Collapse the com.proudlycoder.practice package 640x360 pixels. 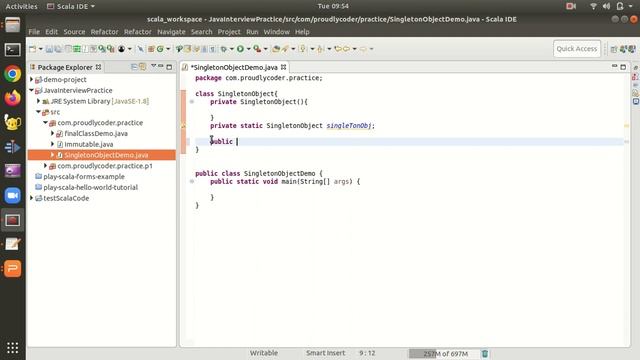45,122
